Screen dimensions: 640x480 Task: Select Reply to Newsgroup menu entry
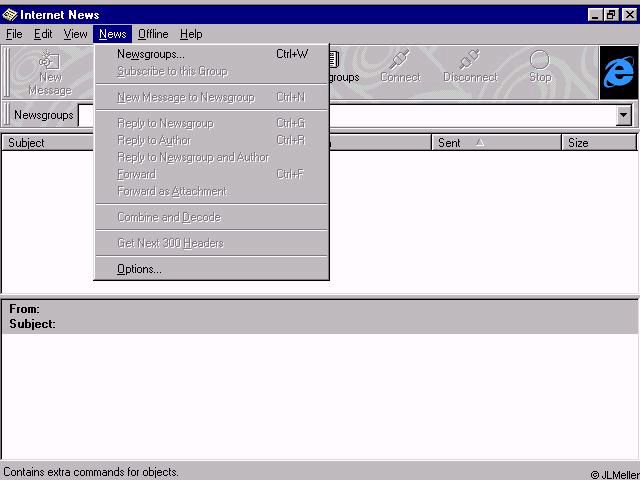click(x=211, y=123)
